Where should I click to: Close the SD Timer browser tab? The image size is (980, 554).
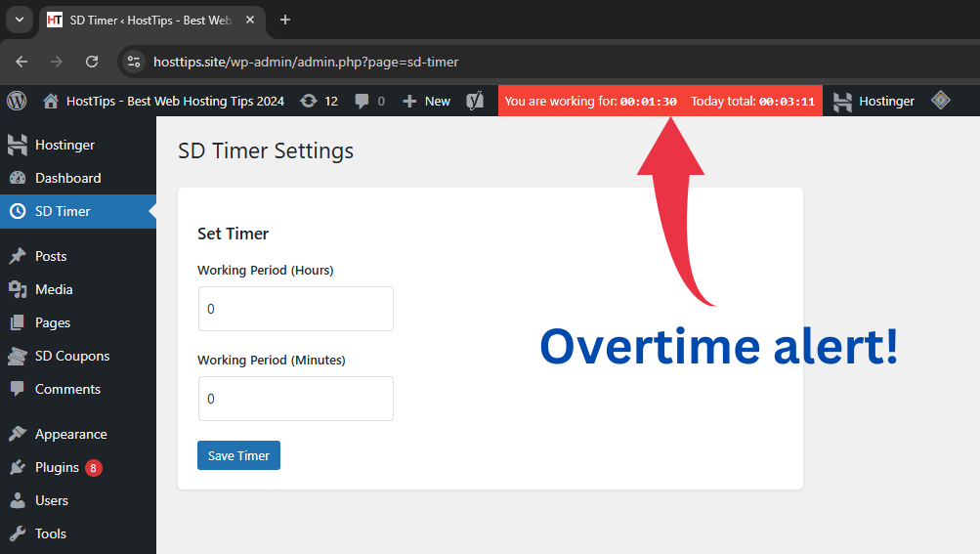250,20
